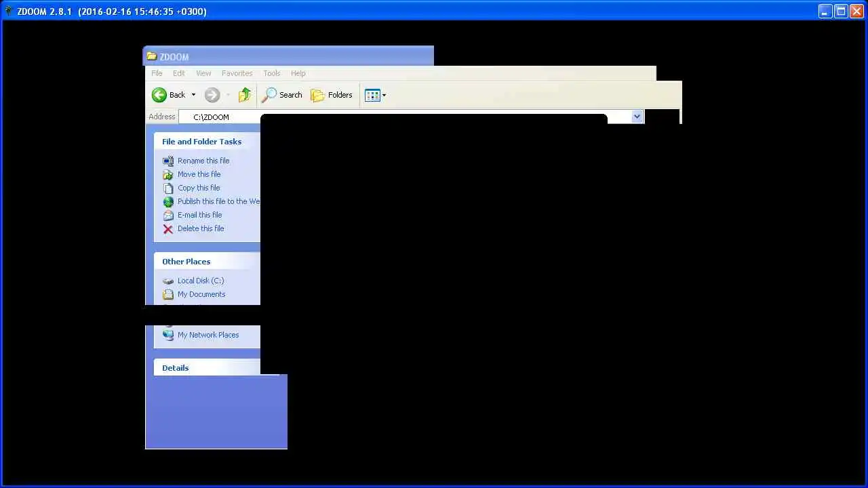Click the Move this file icon
The image size is (868, 488).
click(x=168, y=175)
